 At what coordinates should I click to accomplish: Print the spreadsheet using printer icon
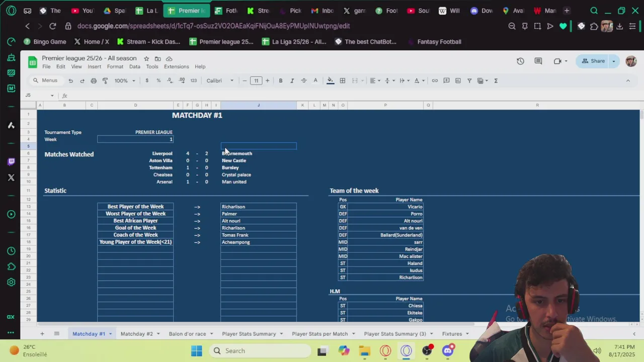coord(94,80)
